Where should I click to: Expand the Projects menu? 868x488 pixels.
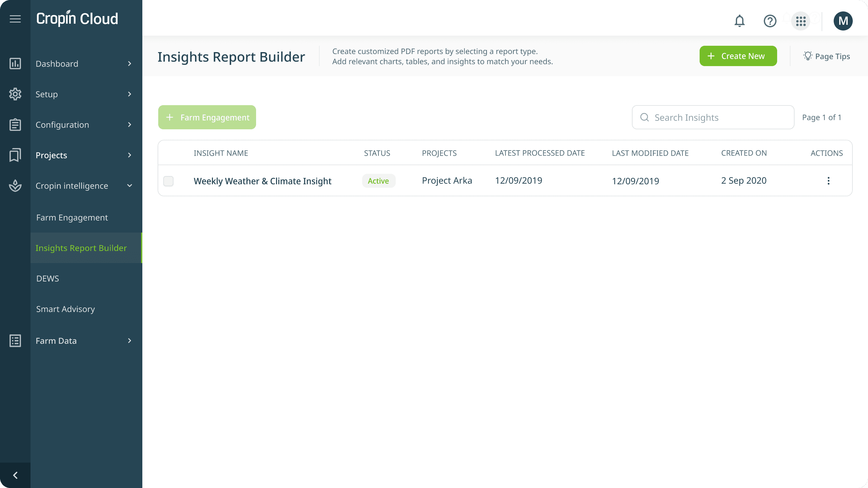[129, 155]
